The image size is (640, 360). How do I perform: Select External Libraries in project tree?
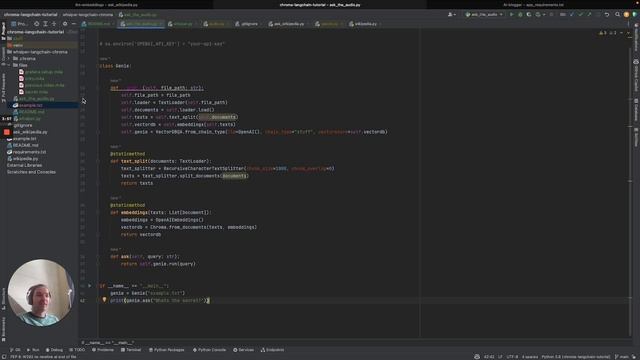[24, 165]
